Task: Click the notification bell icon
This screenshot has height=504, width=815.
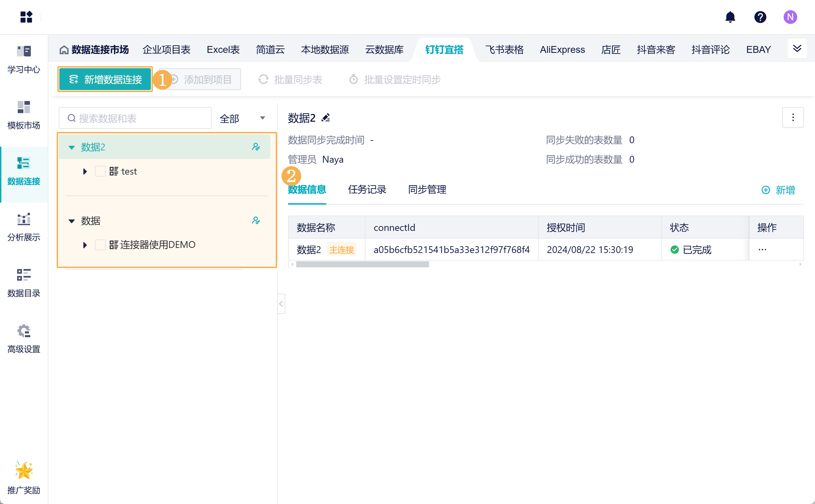Action: tap(730, 17)
